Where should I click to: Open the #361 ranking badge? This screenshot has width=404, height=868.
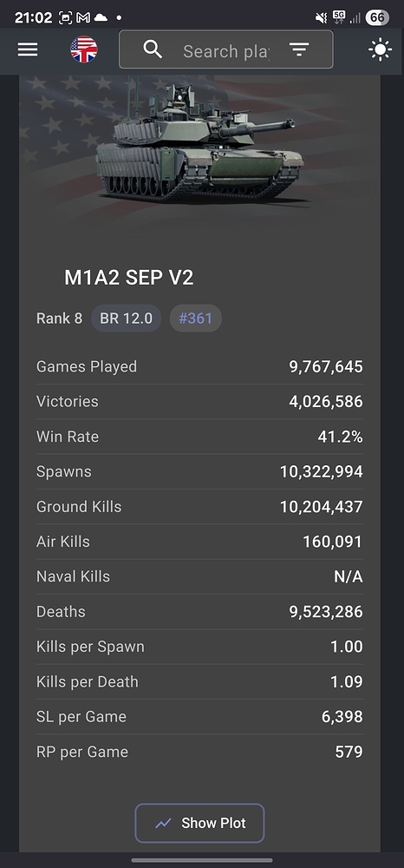coord(196,319)
